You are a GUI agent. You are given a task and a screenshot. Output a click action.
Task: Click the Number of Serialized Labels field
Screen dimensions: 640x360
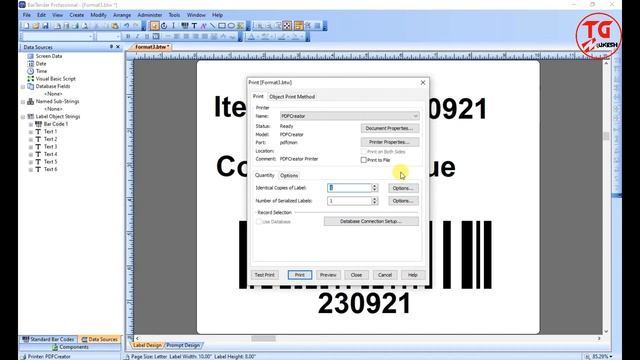[349, 201]
